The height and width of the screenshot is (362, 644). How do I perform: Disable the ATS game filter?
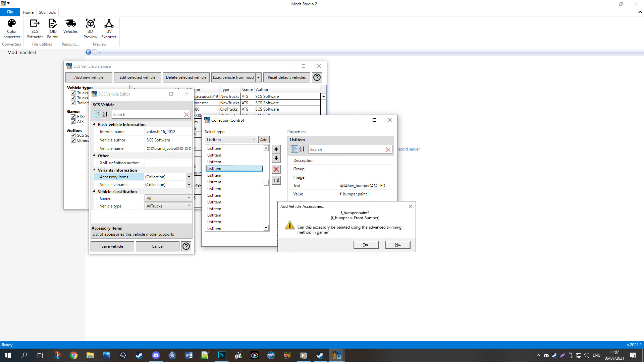click(73, 122)
